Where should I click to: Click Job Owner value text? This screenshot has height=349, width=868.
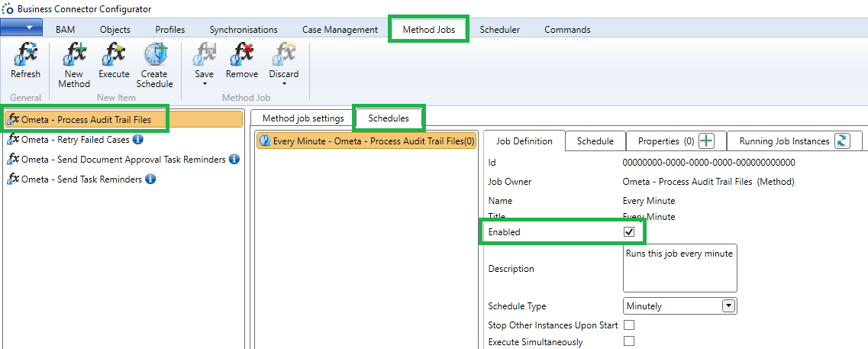click(x=708, y=182)
